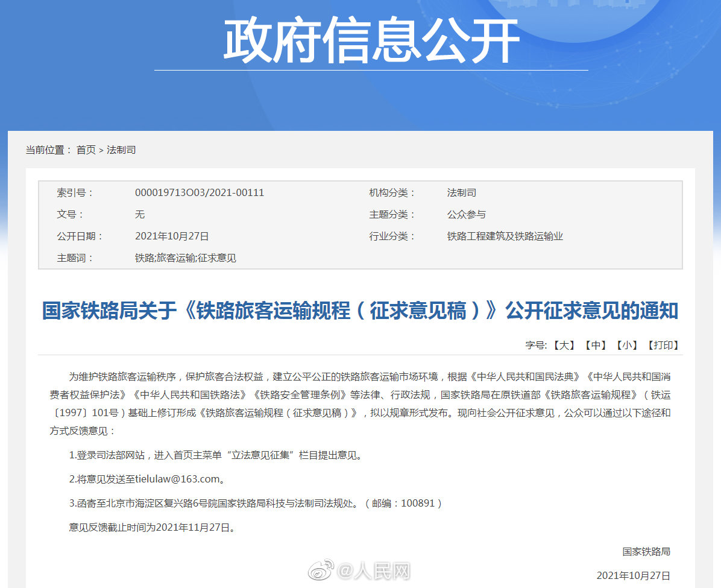
Task: Open 法制司 in the breadcrumb path
Action: [121, 150]
